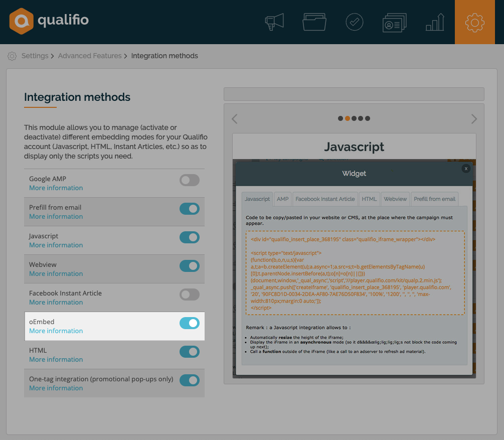
Task: Open More information under HTML
Action: 56,360
